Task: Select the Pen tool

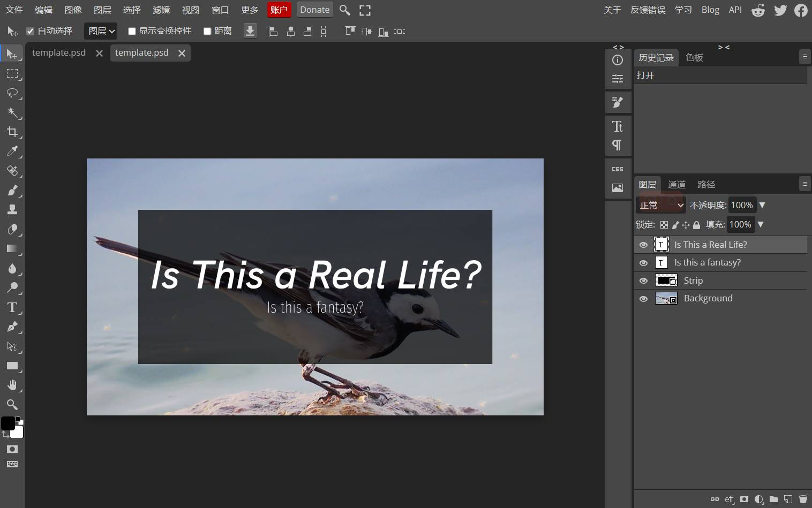Action: [12, 327]
